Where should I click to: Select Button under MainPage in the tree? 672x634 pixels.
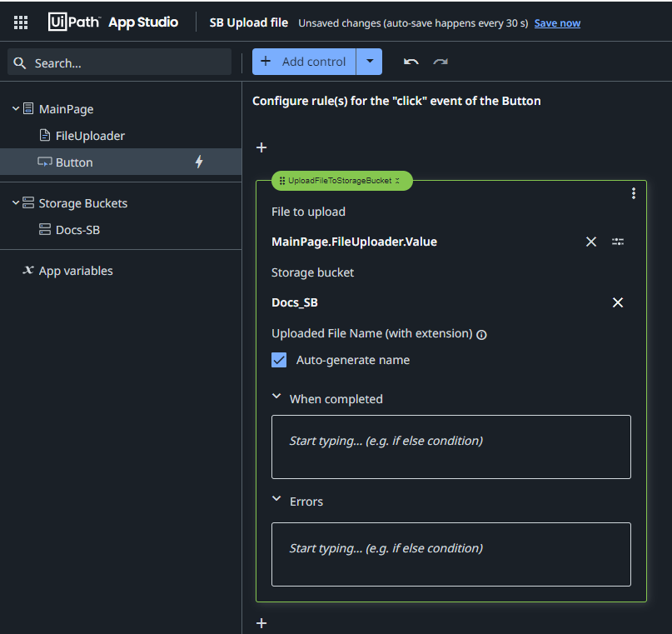(74, 162)
